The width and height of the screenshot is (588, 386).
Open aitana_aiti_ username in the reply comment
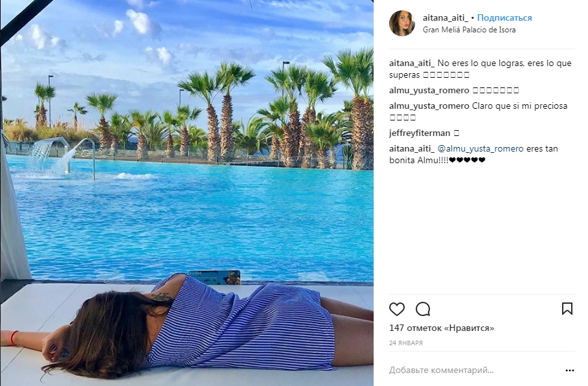(412, 148)
